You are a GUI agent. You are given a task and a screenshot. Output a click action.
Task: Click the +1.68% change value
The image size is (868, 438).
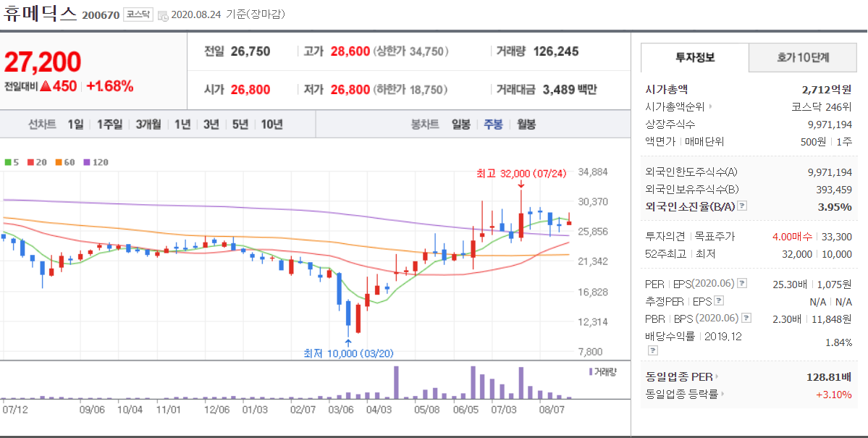point(109,86)
